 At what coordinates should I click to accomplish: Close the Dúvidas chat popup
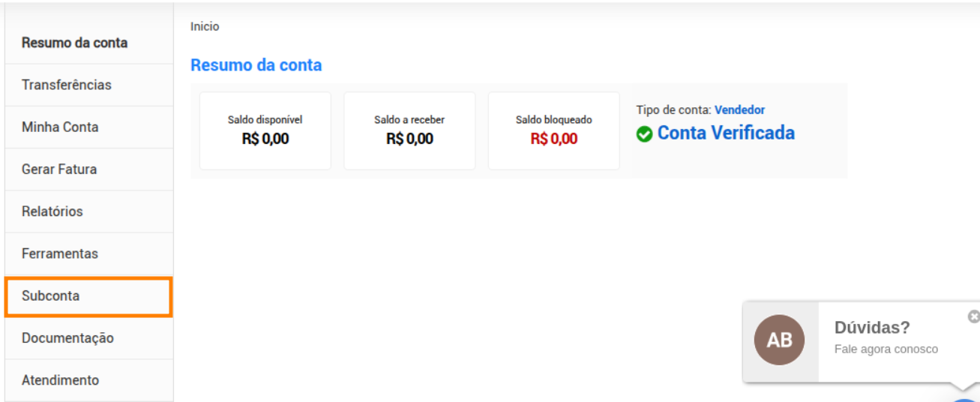[974, 316]
